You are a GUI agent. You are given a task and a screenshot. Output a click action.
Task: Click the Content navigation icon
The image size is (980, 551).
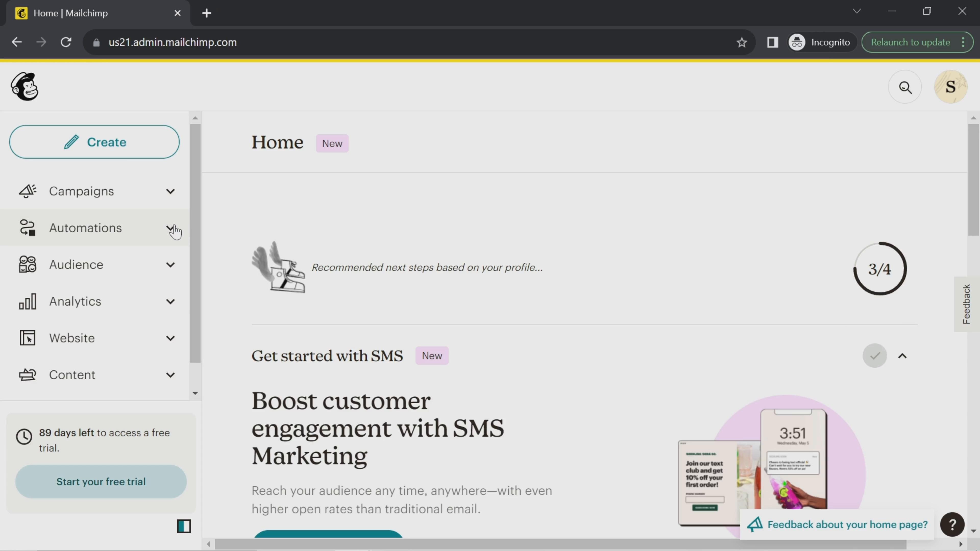pyautogui.click(x=27, y=375)
